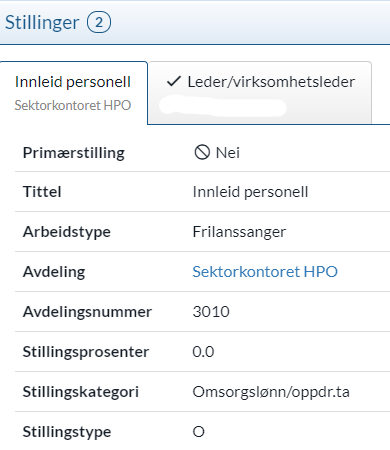390x450 pixels.
Task: Click the Stillingskategori value Omsorgslønn/oppdr.ta
Action: 271,392
